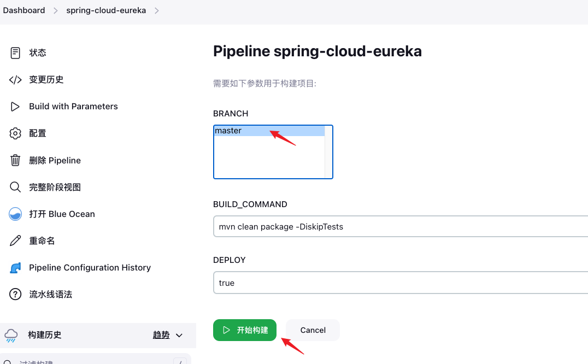The width and height of the screenshot is (588, 364).
Task: Click the Dashboard breadcrumb
Action: (x=24, y=10)
